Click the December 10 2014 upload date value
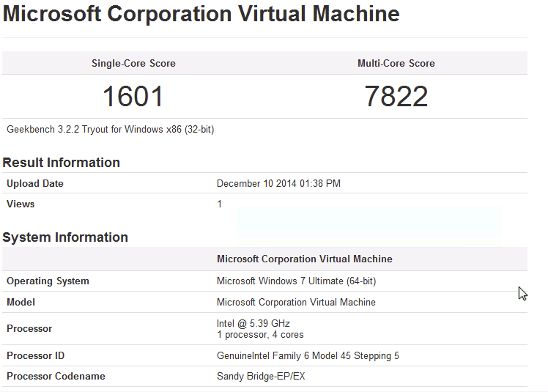 278,184
